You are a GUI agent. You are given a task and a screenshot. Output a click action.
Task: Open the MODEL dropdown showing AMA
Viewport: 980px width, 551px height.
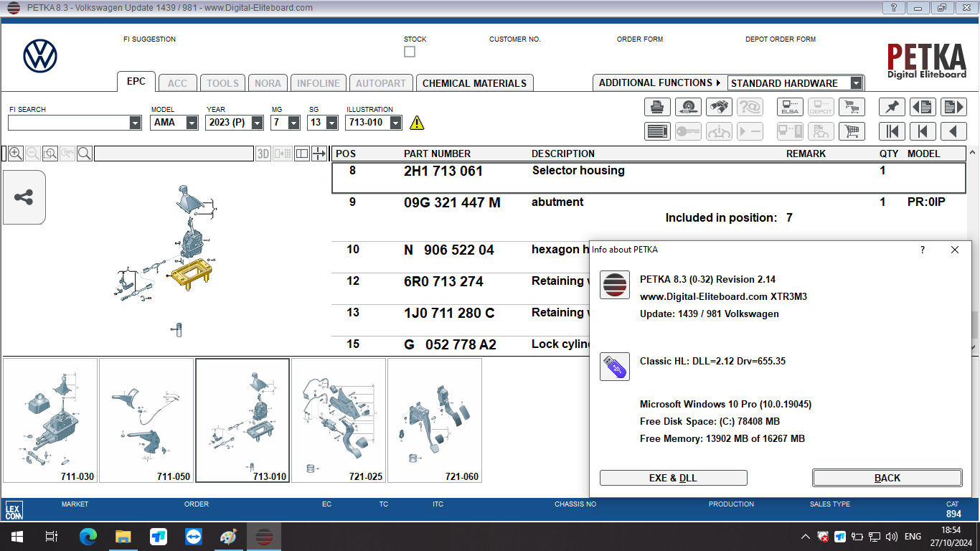192,123
